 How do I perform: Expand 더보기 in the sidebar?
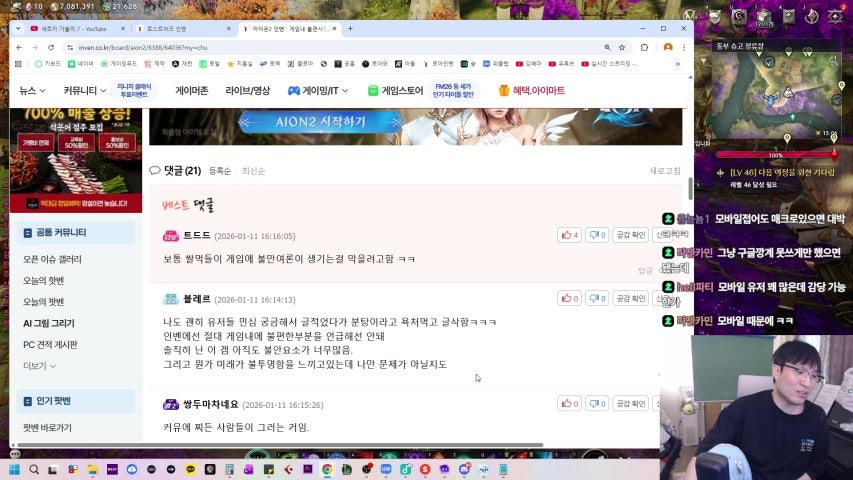[x=39, y=366]
